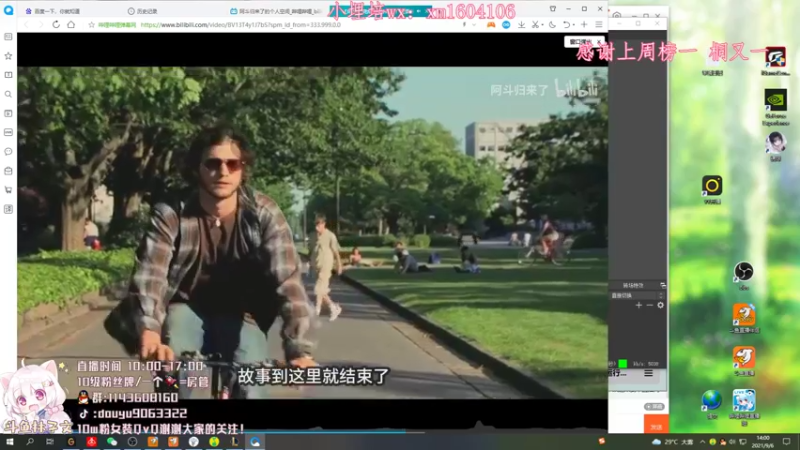800x450 pixels.
Task: Open the anime avatar desktop shortcut
Action: (776, 146)
